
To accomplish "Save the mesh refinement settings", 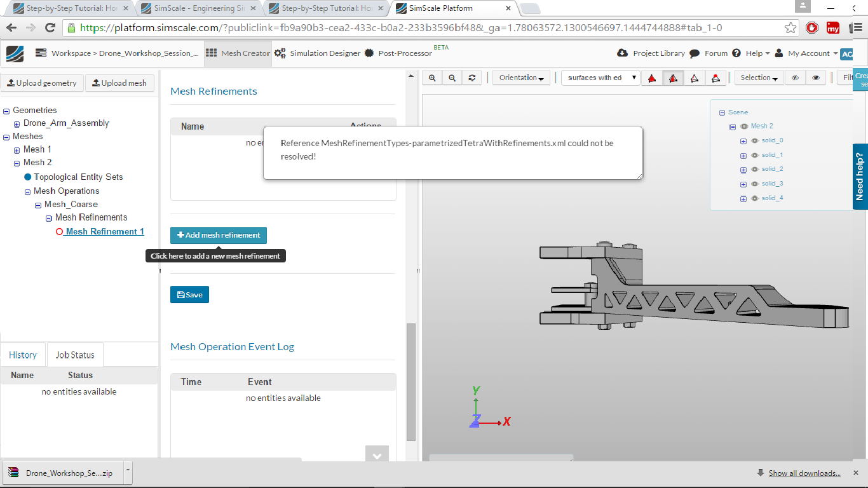I will click(189, 295).
